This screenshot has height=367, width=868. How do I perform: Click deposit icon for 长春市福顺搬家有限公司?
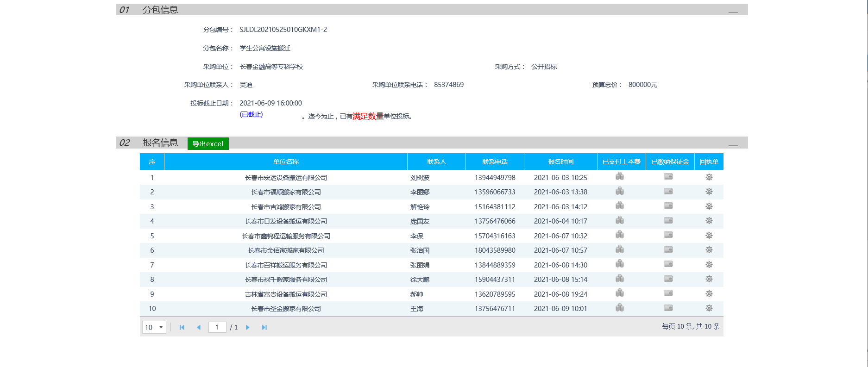point(668,191)
